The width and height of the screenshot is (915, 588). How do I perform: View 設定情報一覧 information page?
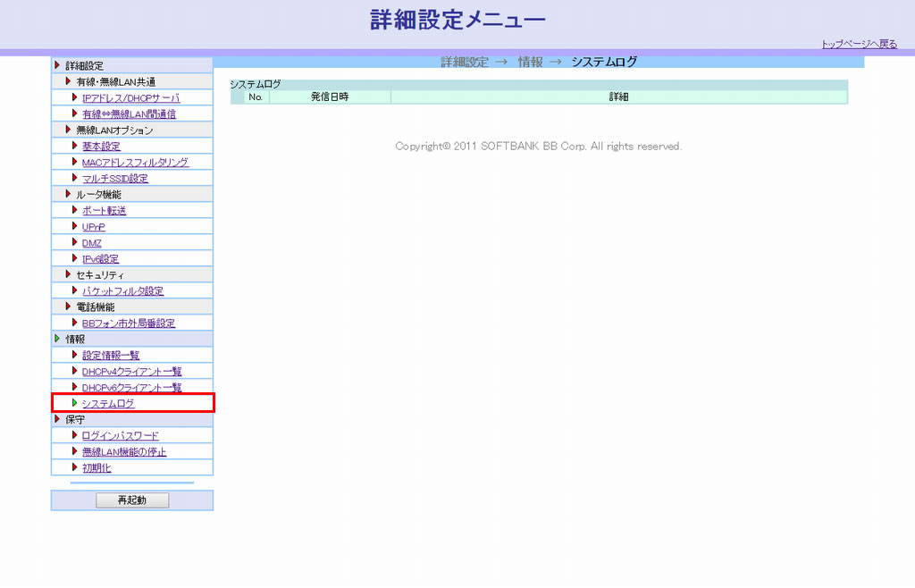[111, 356]
